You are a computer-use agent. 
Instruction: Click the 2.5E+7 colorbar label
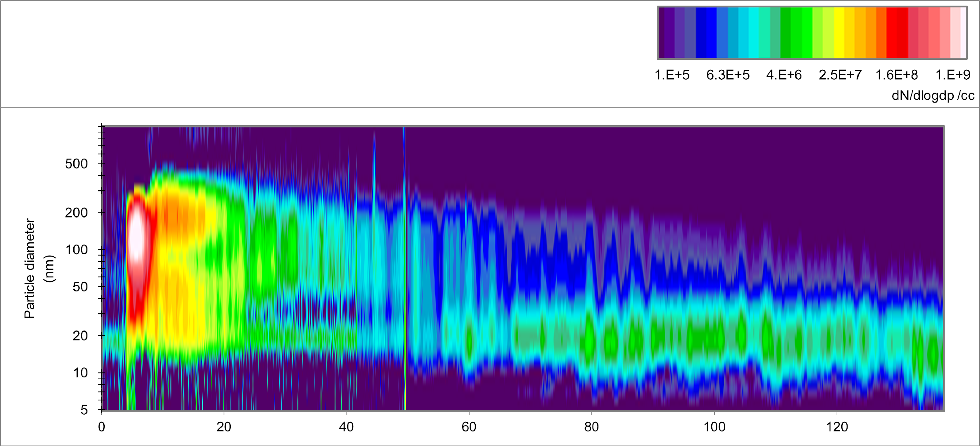coord(840,75)
